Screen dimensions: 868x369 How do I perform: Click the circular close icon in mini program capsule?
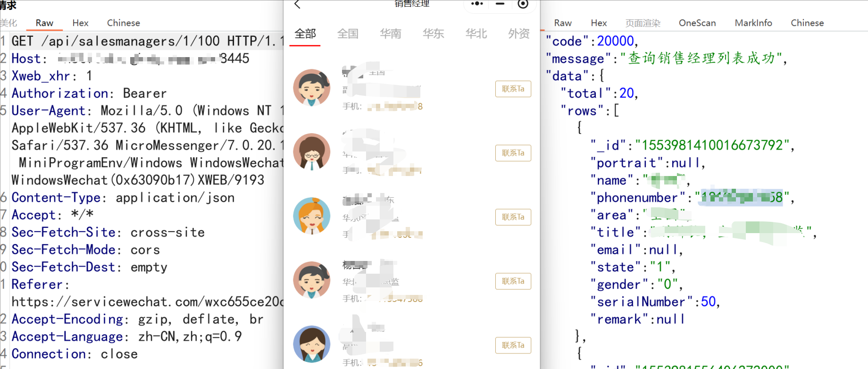point(523,4)
